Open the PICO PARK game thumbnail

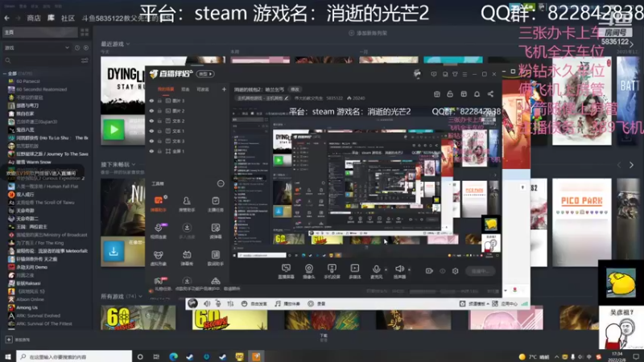tap(581, 222)
